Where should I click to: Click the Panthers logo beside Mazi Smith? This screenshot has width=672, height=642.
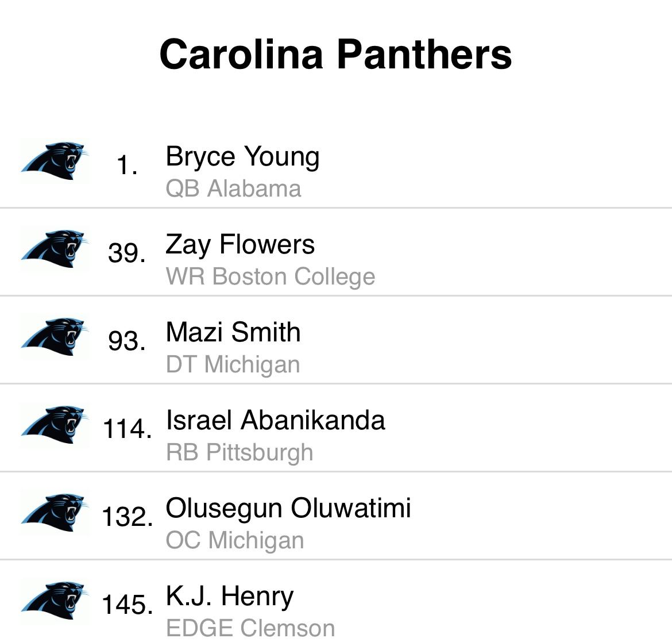(55, 337)
